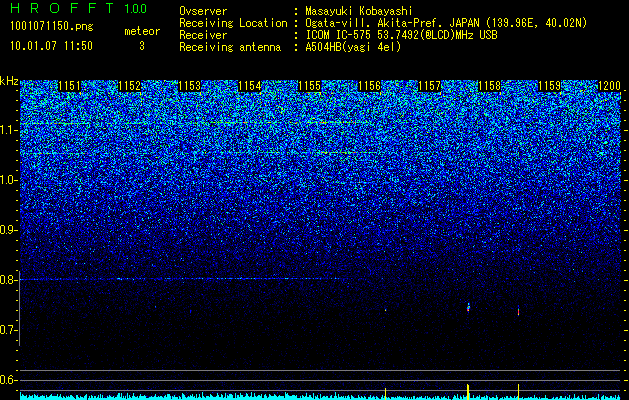Click the 'meteor' counter label
This screenshot has width=629, height=400.
coord(142,31)
